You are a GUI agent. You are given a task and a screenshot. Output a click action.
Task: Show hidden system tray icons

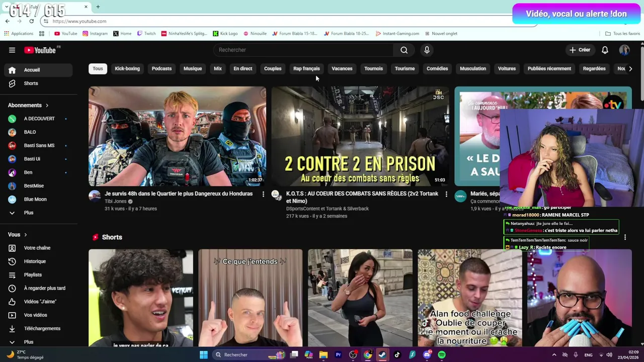(554, 355)
